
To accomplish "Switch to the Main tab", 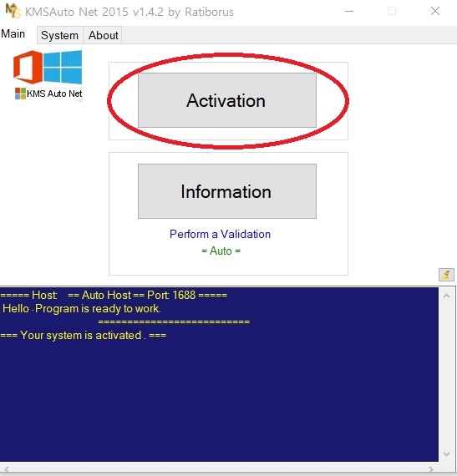I will point(13,33).
